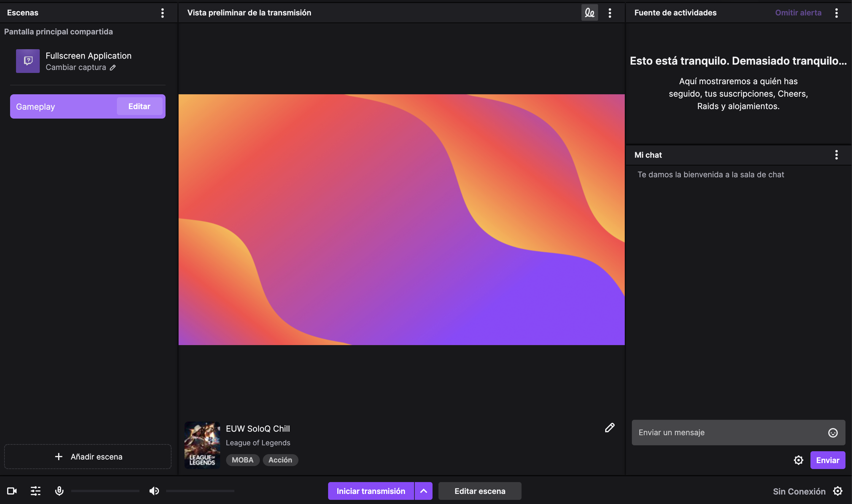Image resolution: width=852 pixels, height=504 pixels.
Task: Open the stream preview panel options menu
Action: [610, 13]
